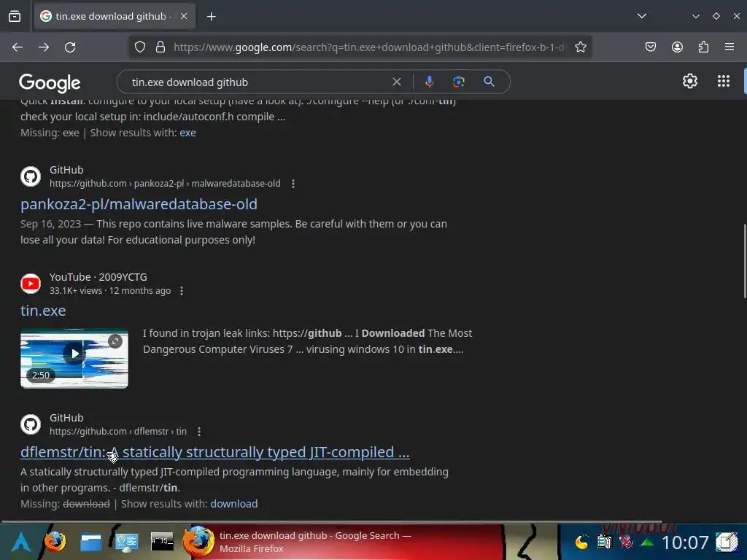
Task: Open the options menu for malwaredatabase-old result
Action: [293, 184]
